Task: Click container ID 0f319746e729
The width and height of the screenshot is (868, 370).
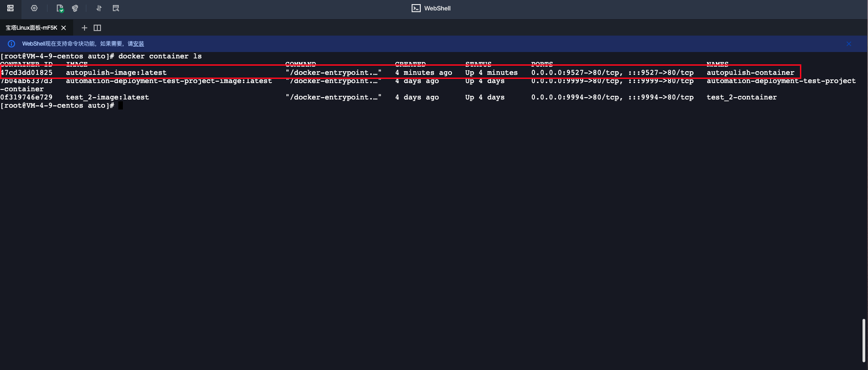Action: point(26,97)
